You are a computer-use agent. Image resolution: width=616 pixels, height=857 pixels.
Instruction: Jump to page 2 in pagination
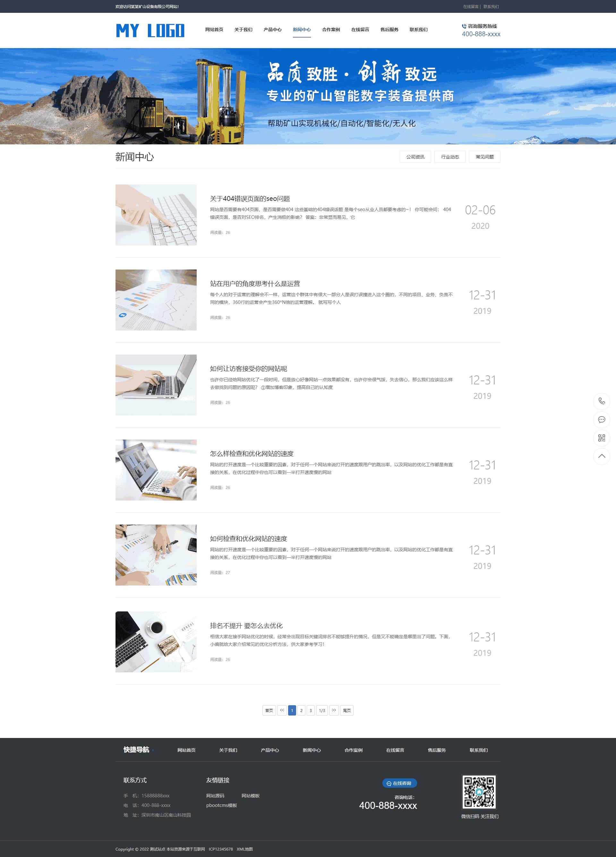pos(301,710)
